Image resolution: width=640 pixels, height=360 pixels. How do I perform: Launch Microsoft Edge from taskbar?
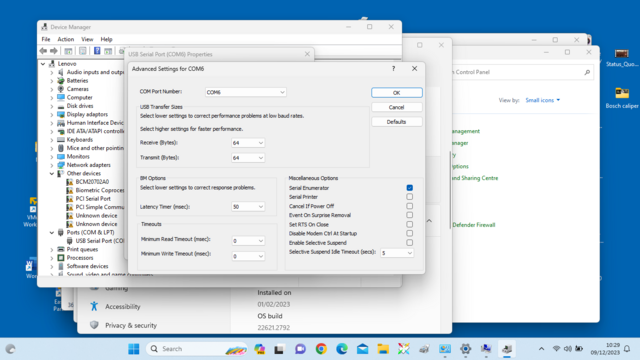click(342, 349)
